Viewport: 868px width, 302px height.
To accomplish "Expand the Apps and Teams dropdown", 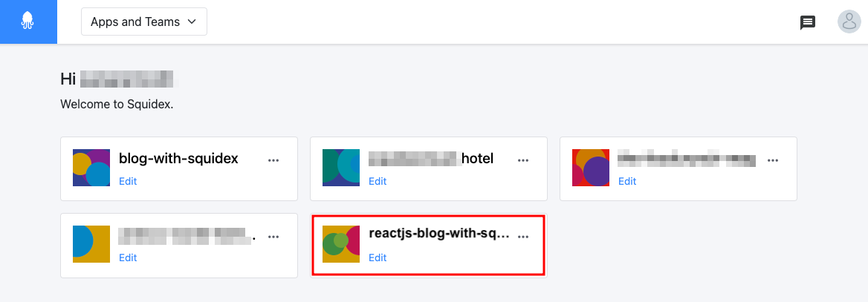I will pos(144,22).
